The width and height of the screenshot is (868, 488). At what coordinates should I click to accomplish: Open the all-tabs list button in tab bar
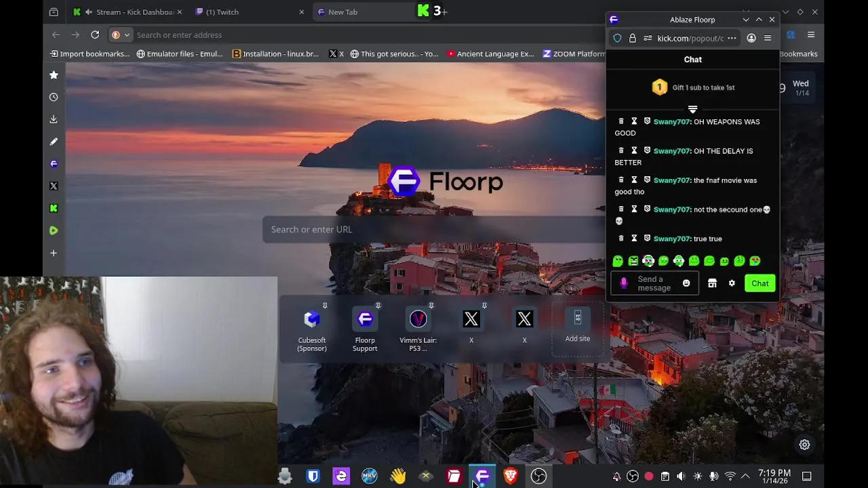coord(54,12)
